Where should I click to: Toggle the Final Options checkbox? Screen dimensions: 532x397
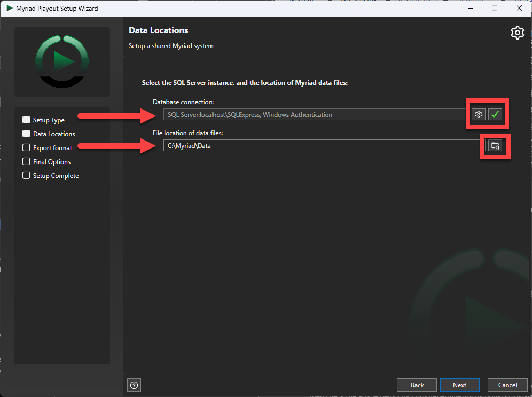click(26, 161)
